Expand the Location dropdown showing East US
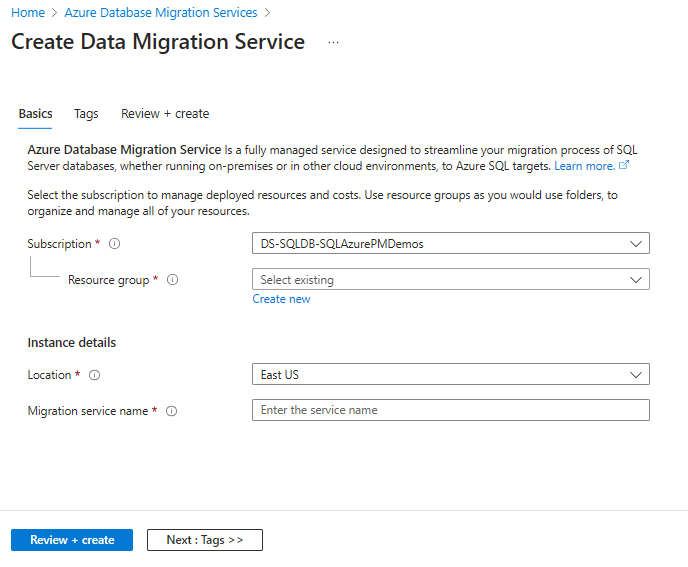Viewport: 688px width, 567px height. pos(450,375)
